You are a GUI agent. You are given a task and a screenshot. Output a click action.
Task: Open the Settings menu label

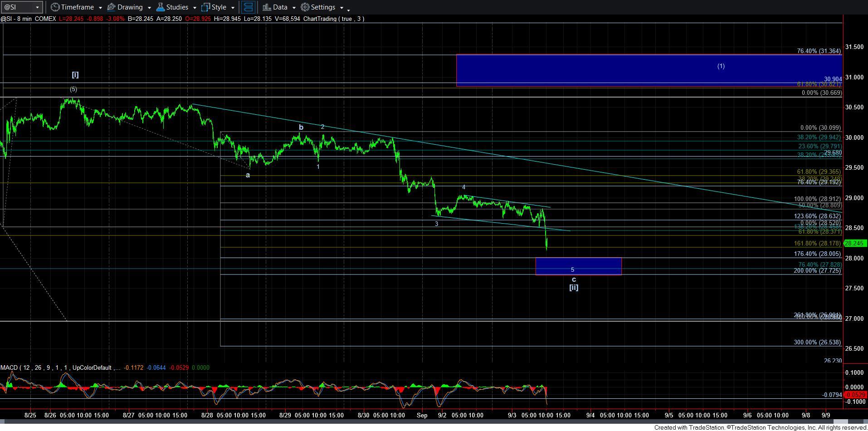(323, 7)
